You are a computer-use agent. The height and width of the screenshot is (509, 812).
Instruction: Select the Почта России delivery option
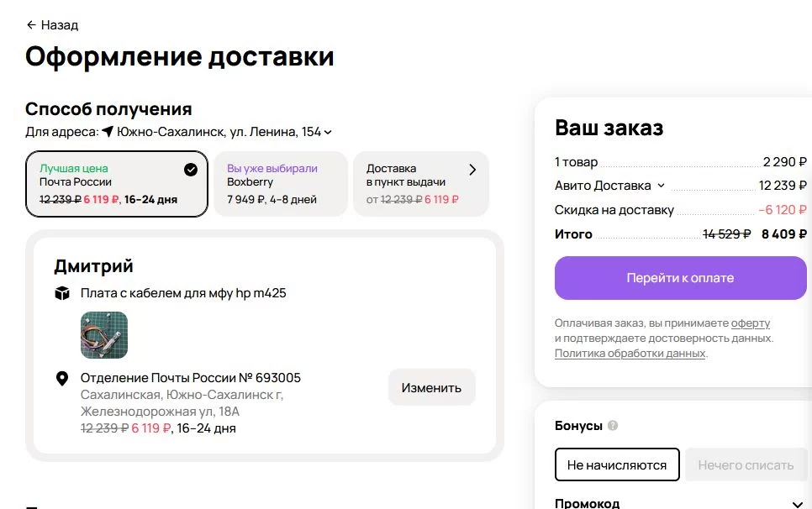click(x=116, y=184)
